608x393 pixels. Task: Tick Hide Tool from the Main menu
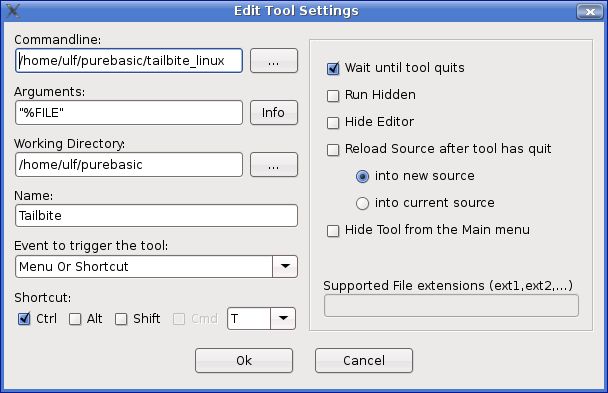pyautogui.click(x=333, y=231)
